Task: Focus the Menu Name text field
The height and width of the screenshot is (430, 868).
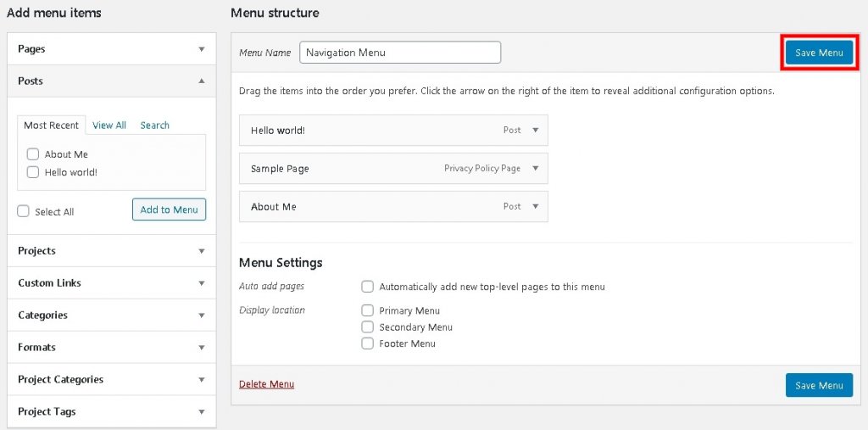Action: pos(400,53)
